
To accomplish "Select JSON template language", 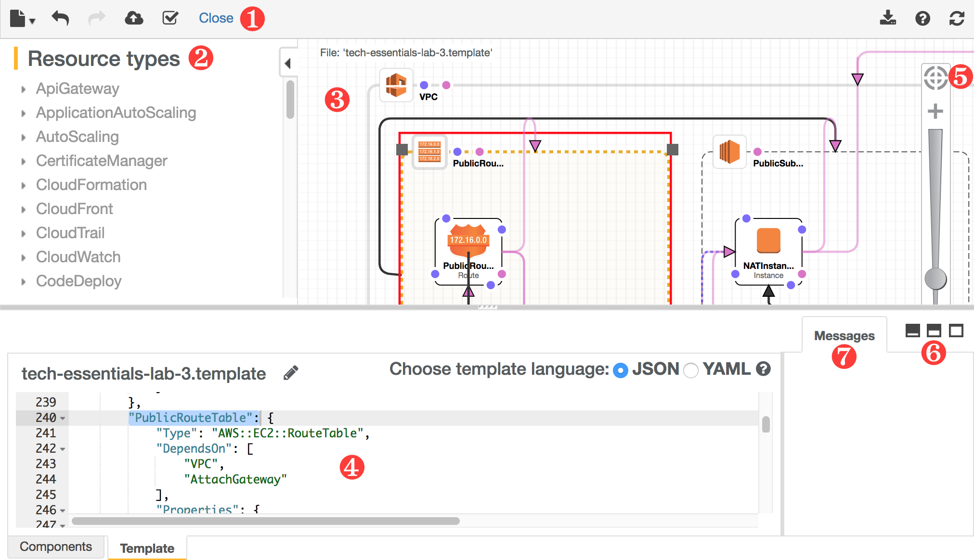I will click(x=620, y=370).
